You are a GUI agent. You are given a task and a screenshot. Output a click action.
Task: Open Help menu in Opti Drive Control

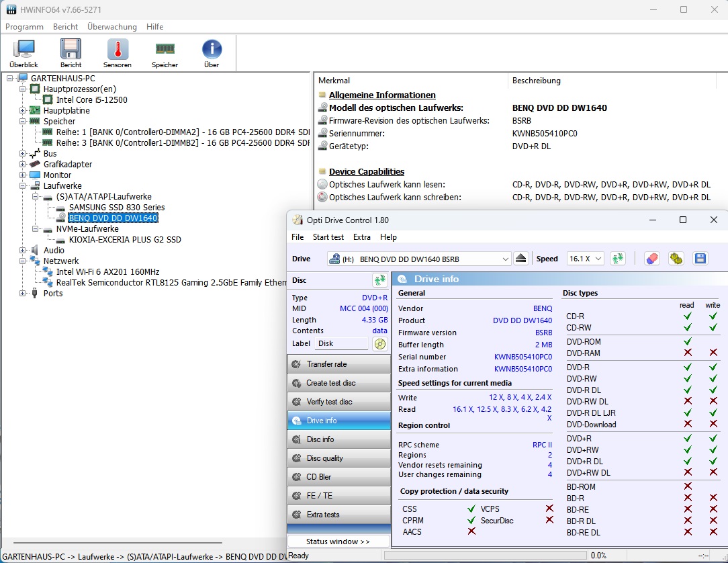[x=388, y=237]
